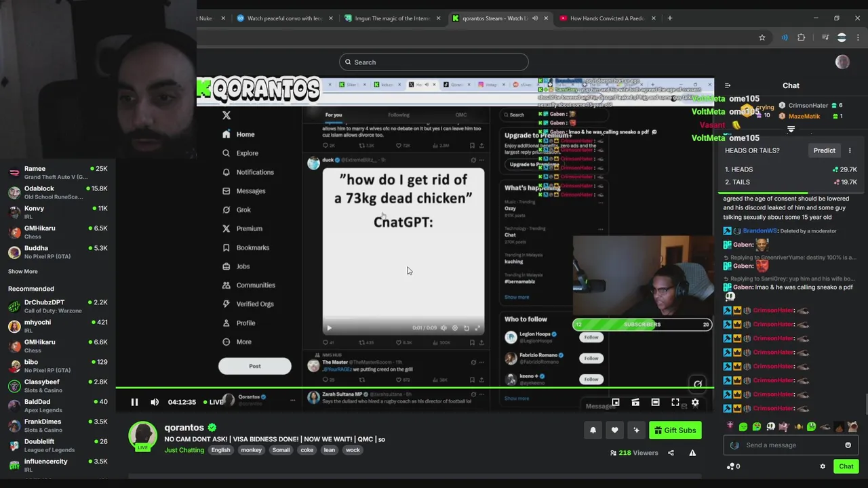Open Ramee channel in sidebar

[58, 172]
